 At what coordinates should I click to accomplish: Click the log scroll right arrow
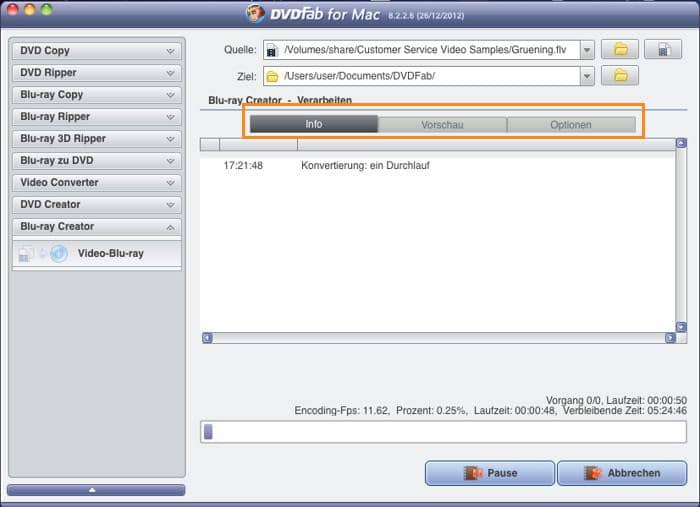(x=670, y=338)
